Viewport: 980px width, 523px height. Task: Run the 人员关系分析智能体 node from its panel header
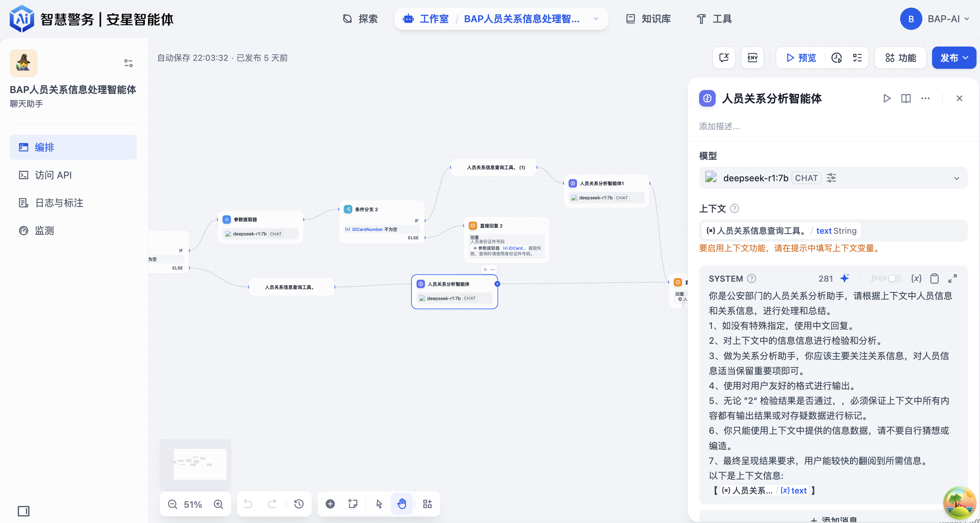[887, 98]
